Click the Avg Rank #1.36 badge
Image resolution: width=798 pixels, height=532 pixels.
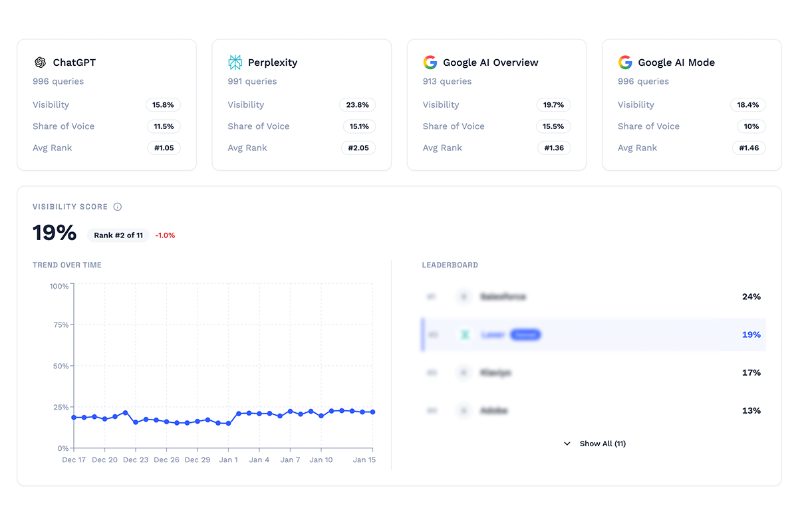tap(553, 148)
